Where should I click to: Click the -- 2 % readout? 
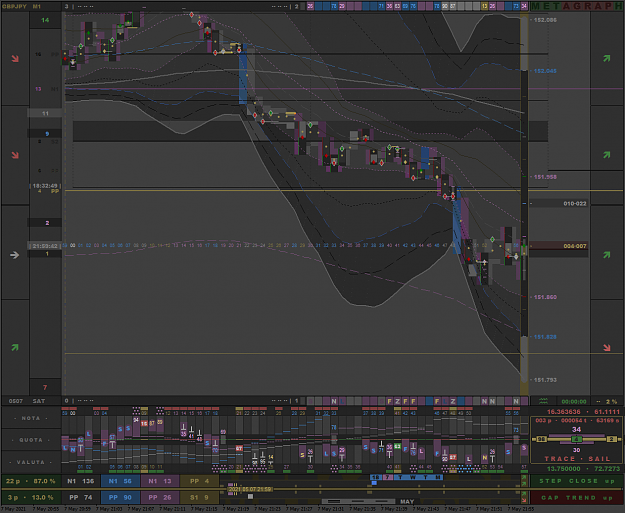click(x=606, y=401)
